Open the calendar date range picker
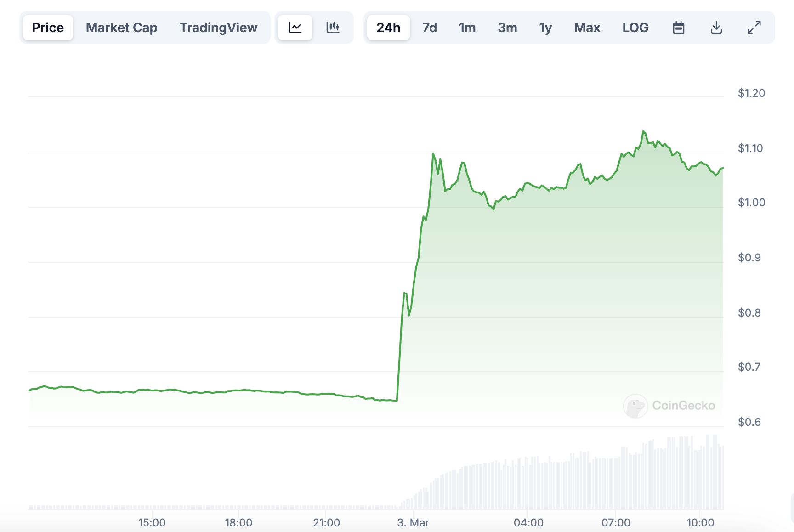The image size is (794, 532). pyautogui.click(x=678, y=28)
